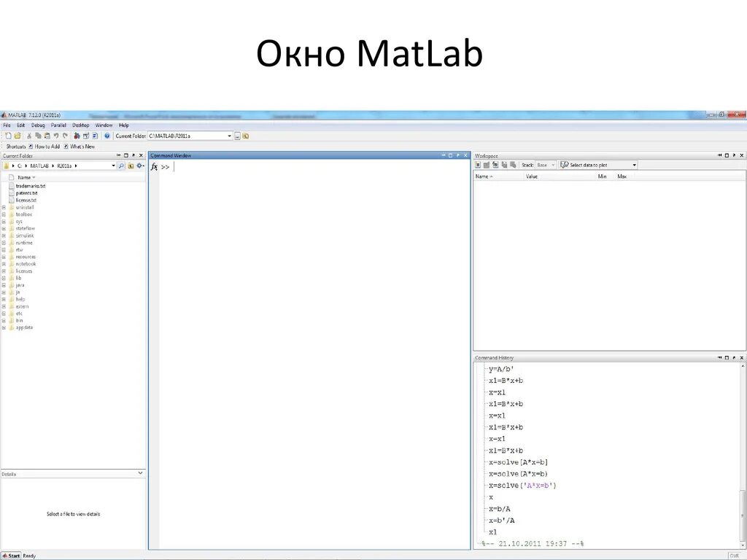This screenshot has height=560, width=747.
Task: Open the Window menu
Action: 104,125
